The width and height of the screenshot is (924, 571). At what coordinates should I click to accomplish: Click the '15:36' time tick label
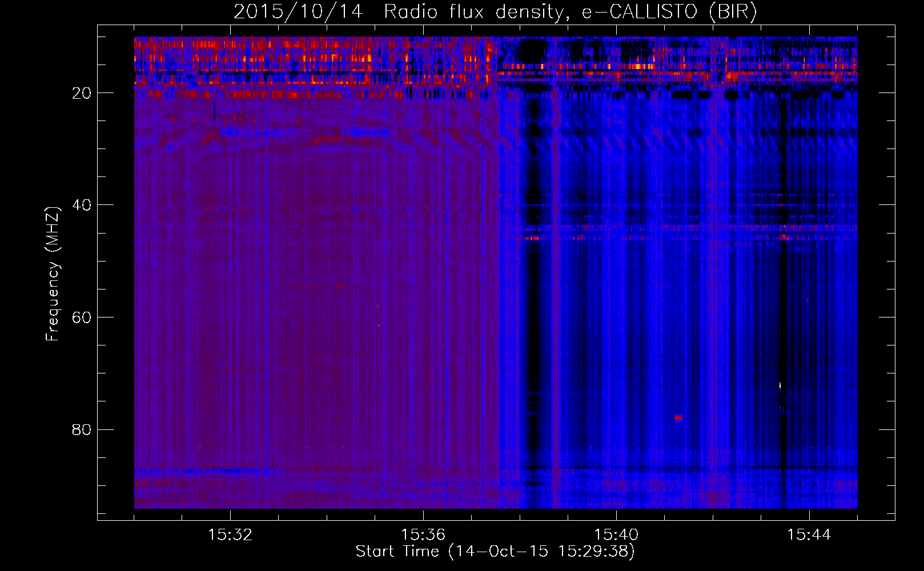(423, 535)
